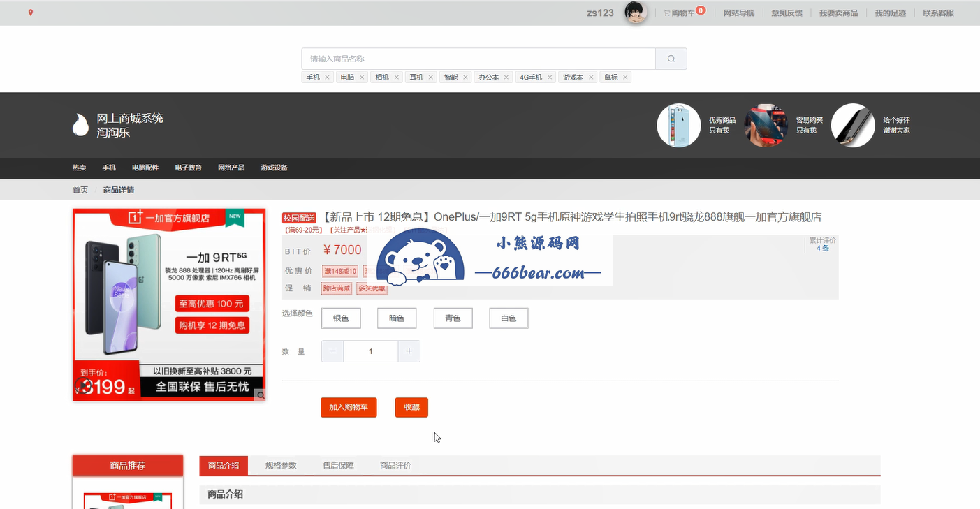Click the water drop site logo
Image resolution: width=980 pixels, height=509 pixels.
80,125
